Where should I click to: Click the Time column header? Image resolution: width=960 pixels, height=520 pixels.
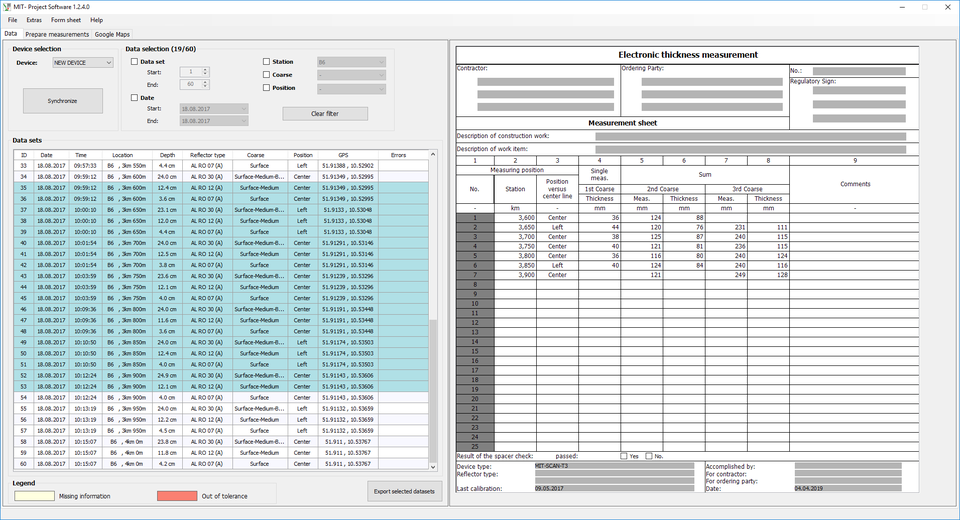click(81, 155)
